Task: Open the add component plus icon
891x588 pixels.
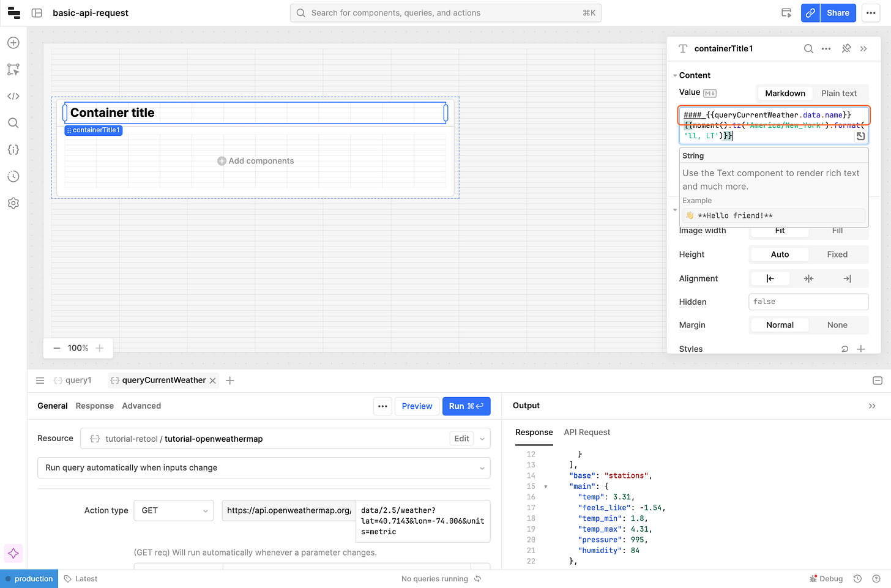Action: (x=13, y=43)
